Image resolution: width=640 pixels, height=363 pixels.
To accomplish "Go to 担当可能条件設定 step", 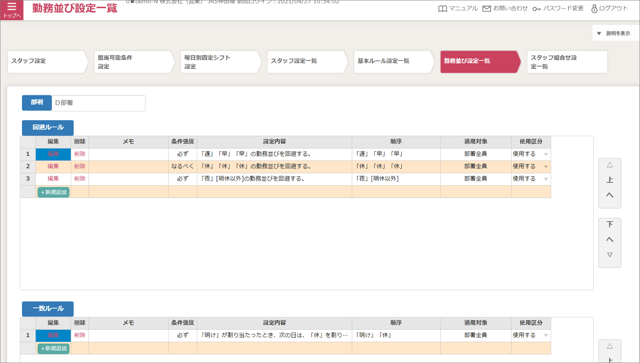I will (x=134, y=62).
